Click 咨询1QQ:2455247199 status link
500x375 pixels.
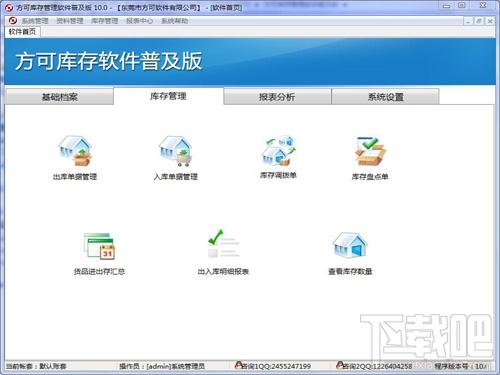[276, 366]
